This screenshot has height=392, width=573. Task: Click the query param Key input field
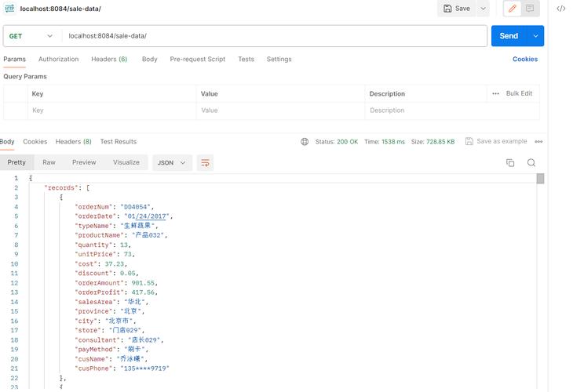(111, 111)
